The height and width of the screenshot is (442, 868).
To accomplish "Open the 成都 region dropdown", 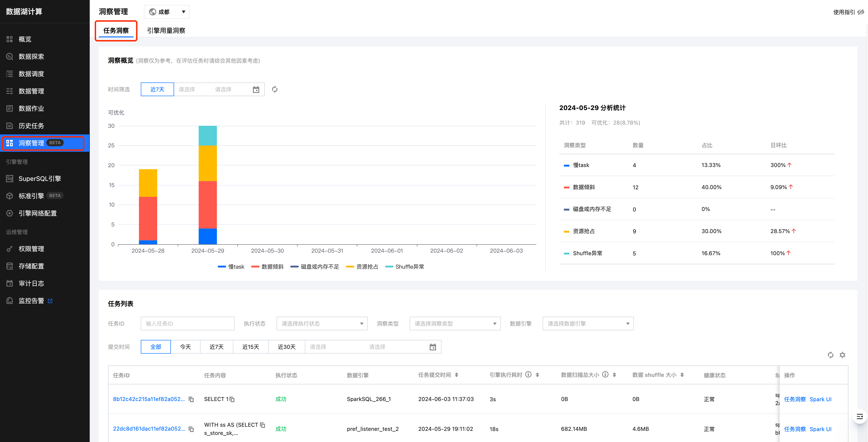I will pyautogui.click(x=167, y=12).
